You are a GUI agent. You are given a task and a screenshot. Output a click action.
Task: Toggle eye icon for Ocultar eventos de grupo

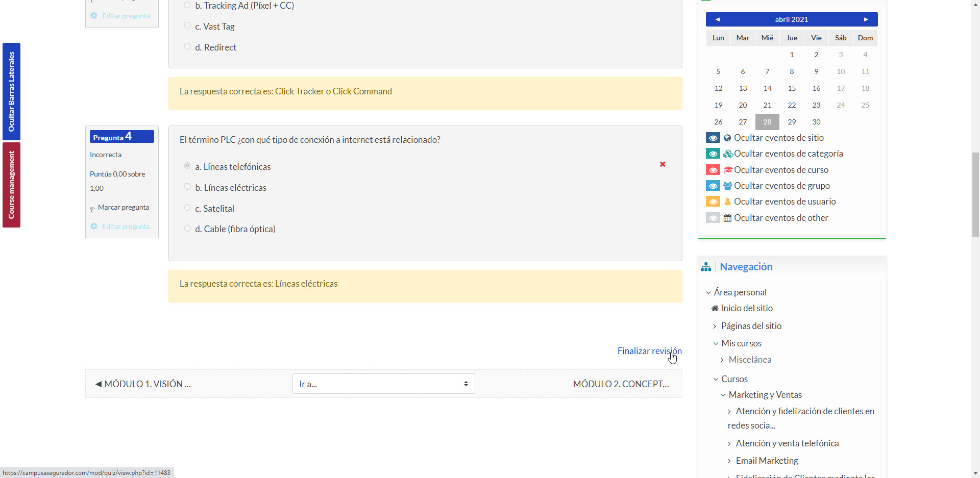pyautogui.click(x=713, y=186)
